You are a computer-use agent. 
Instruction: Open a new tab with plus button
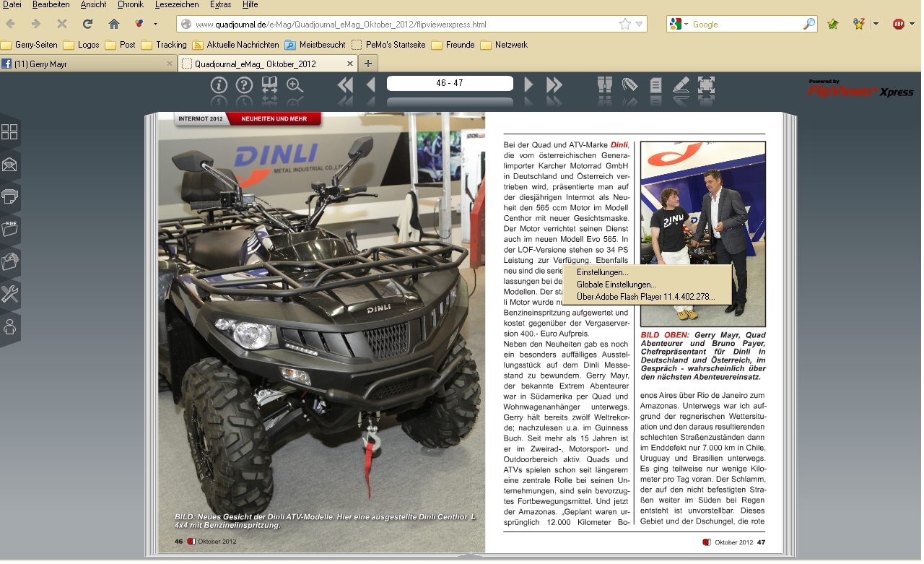pos(368,64)
